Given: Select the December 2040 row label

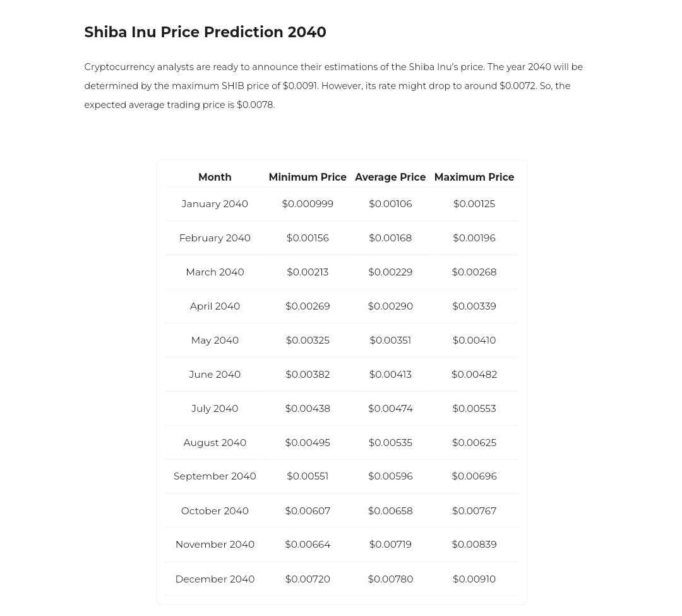Looking at the screenshot, I should click(x=215, y=579).
